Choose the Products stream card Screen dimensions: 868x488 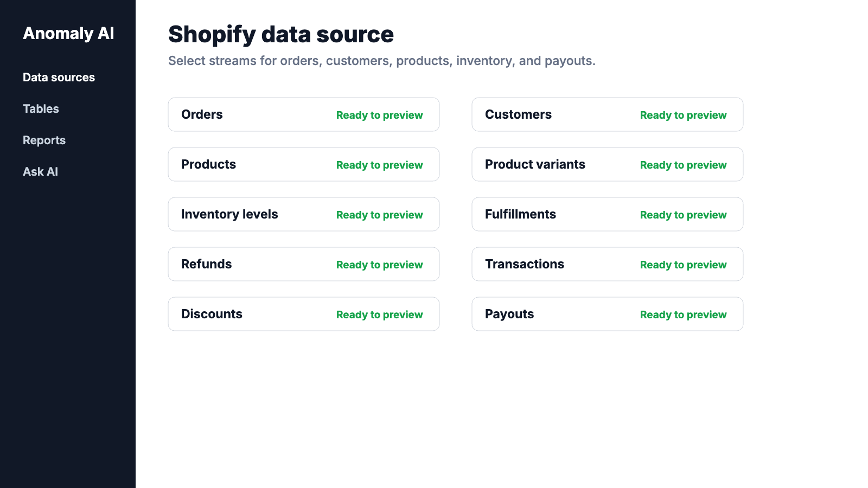[x=304, y=164]
